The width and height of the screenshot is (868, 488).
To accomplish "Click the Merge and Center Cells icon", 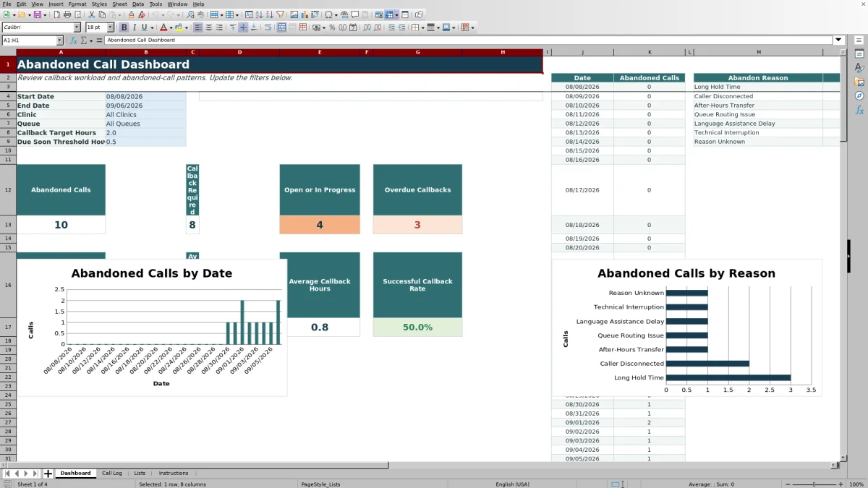I will [x=281, y=27].
